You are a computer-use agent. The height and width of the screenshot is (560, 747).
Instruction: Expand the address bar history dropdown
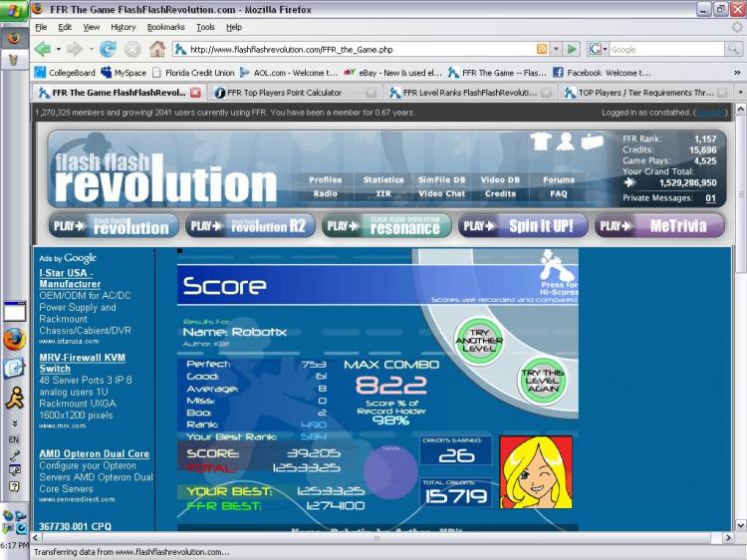tap(556, 49)
